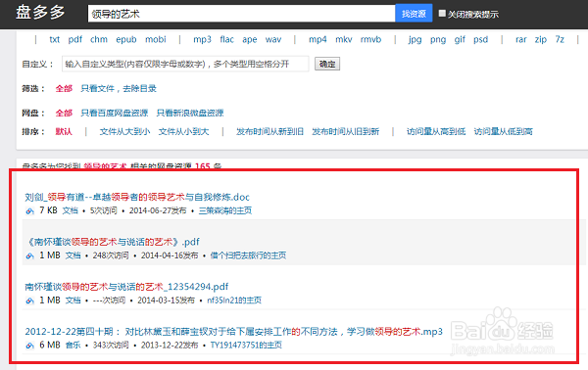The height and width of the screenshot is (370, 588).
Task: Click the 确定 confirm button
Action: 327,64
